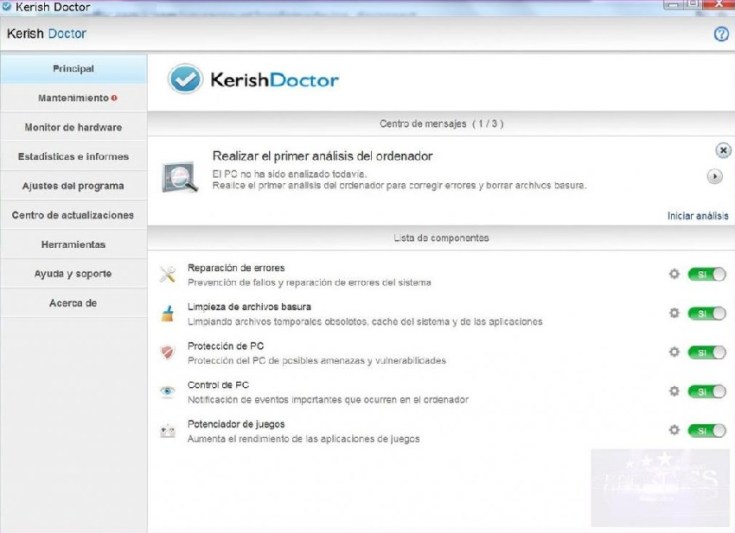Viewport: 735px width, 533px height.
Task: Dismiss message with the X icon
Action: (x=723, y=150)
